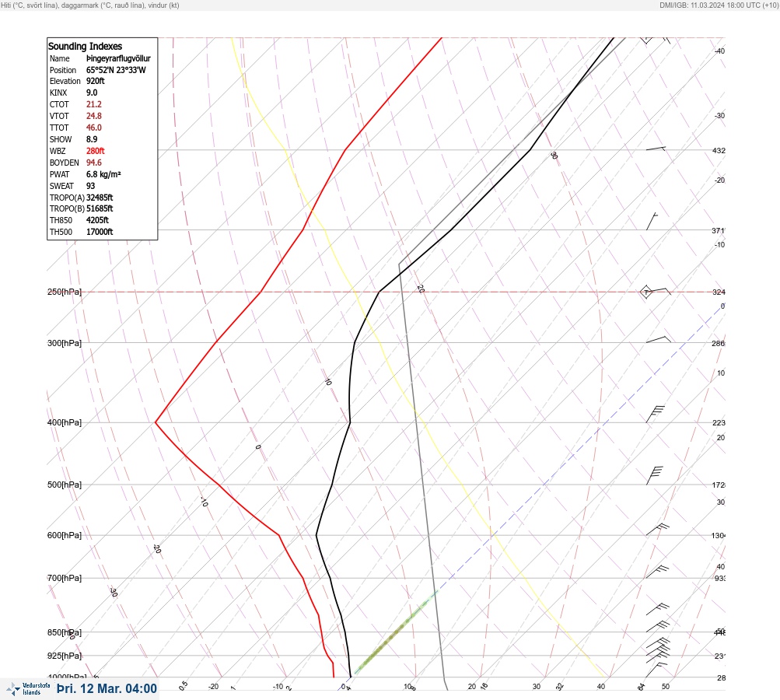Click the WBZ value 280ft

[x=96, y=151]
